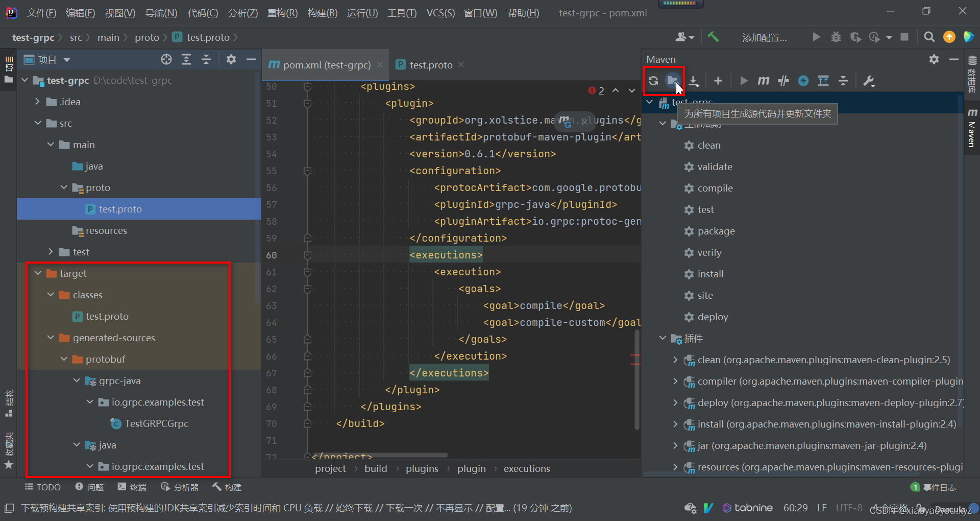Open the 构建(B) menu
This screenshot has height=521, width=980.
(x=323, y=13)
